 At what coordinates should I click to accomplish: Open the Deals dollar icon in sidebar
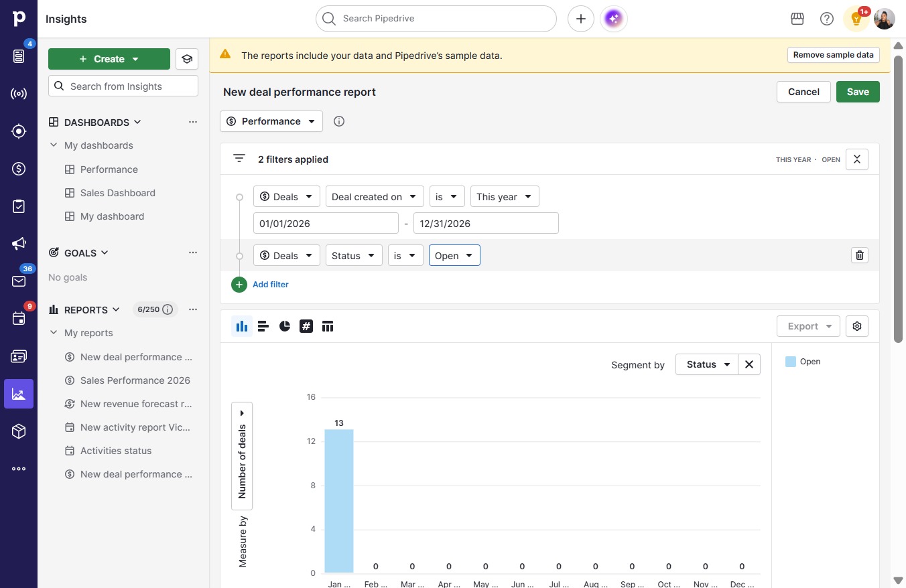19,169
